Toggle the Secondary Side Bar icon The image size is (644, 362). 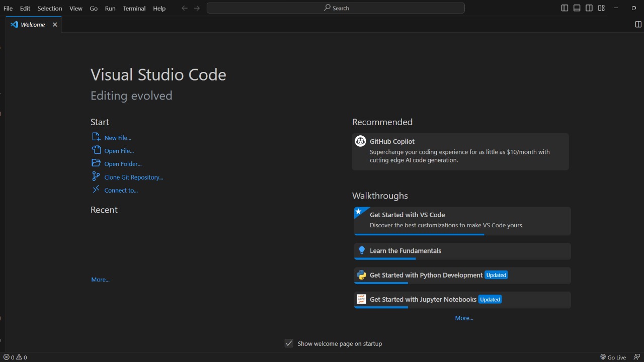[x=589, y=8]
